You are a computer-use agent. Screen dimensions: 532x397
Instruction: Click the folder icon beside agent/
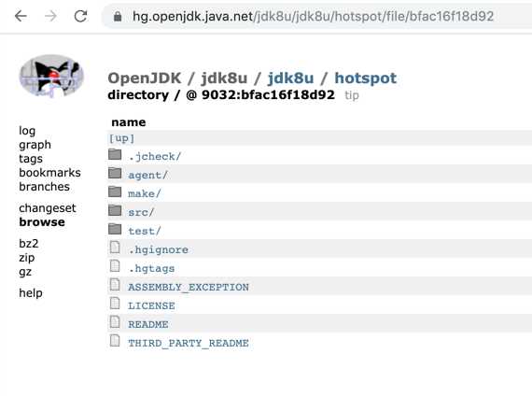(115, 173)
